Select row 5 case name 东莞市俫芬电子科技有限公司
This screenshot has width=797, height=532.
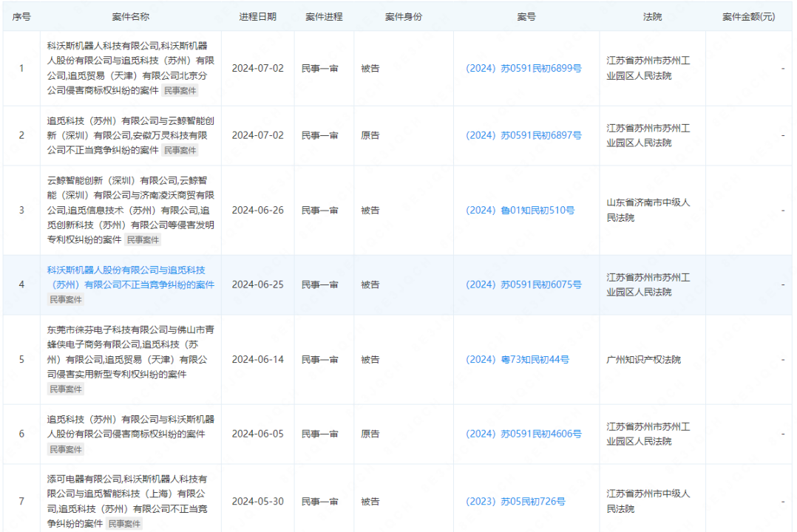pos(131,352)
